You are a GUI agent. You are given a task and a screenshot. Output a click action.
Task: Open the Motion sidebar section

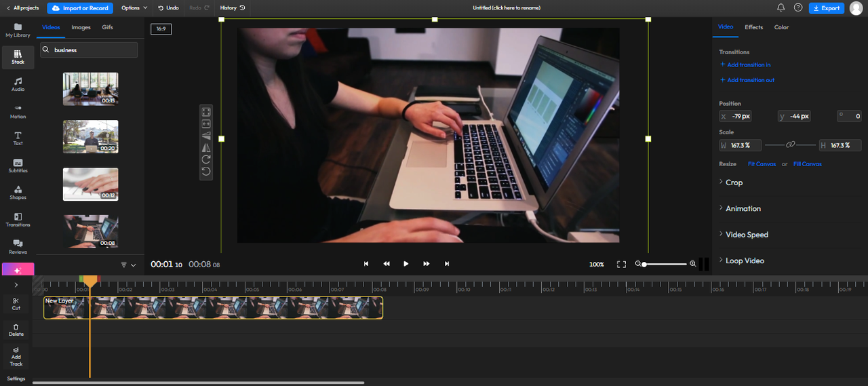[18, 112]
